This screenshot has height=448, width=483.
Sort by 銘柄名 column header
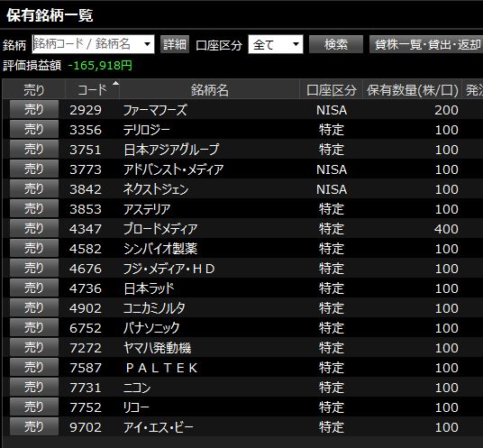[210, 89]
